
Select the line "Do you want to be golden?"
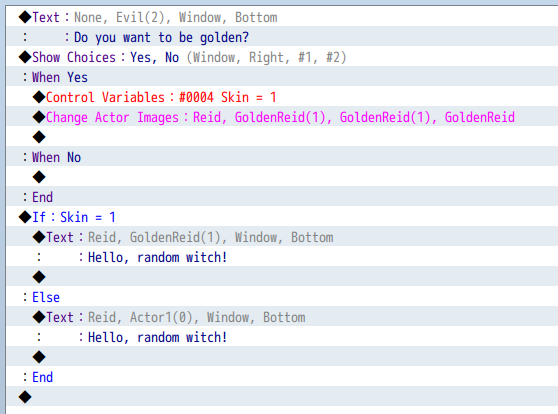[282, 37]
